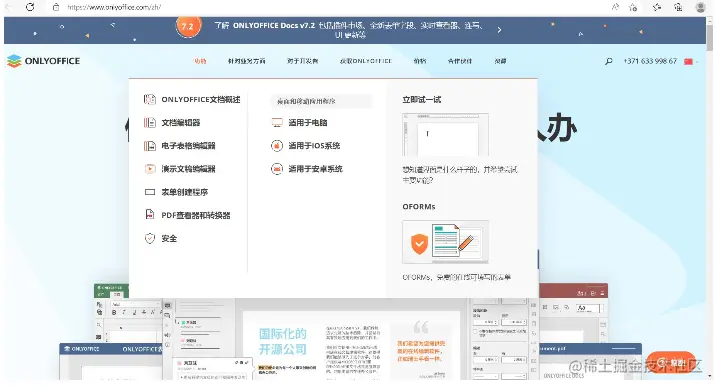The image size is (716, 388).
Task: Click the banner's right arrow chevron
Action: 499,30
